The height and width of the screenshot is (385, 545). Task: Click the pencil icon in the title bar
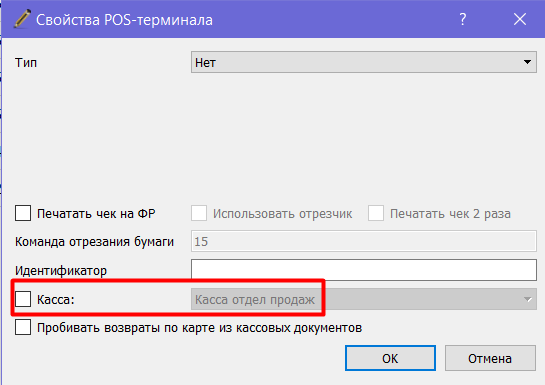tap(22, 19)
